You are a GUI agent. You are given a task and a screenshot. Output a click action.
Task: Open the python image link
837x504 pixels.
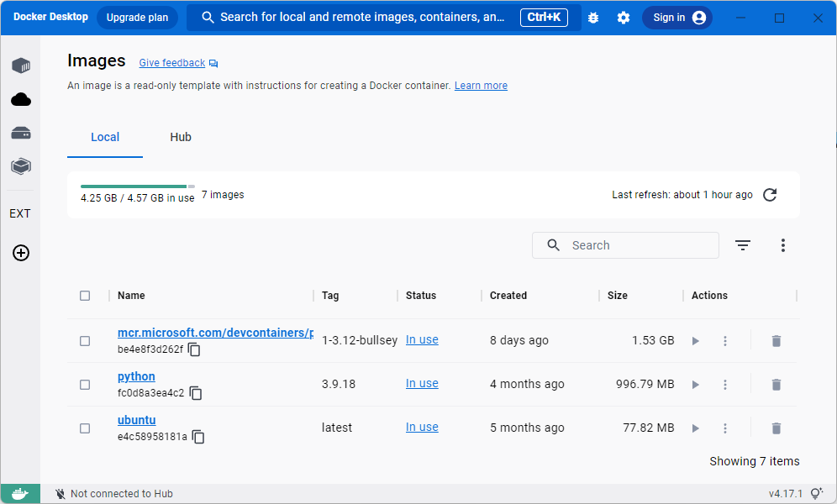(137, 376)
